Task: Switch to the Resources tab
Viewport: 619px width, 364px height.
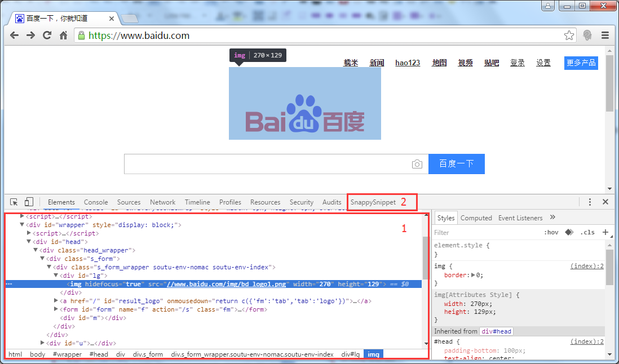Action: coord(266,202)
